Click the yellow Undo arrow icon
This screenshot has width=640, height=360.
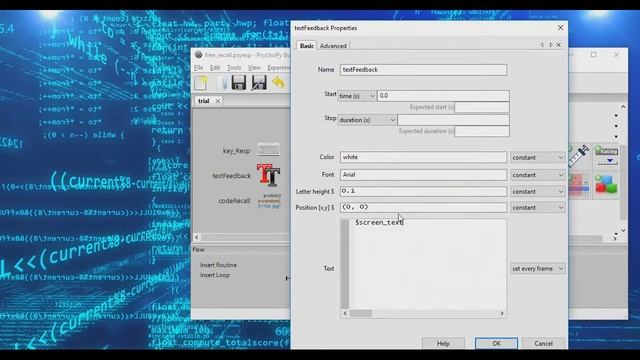tap(278, 83)
